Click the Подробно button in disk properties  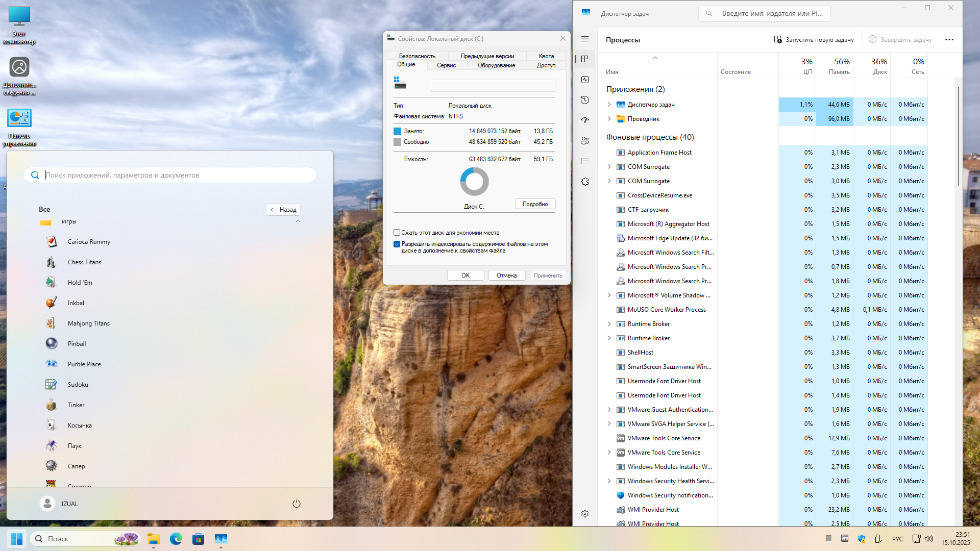pyautogui.click(x=535, y=204)
